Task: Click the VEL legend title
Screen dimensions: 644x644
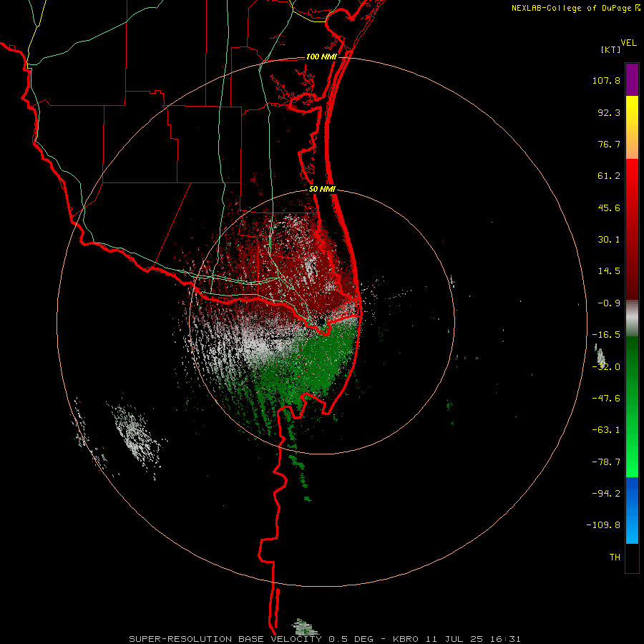Action: tap(628, 43)
